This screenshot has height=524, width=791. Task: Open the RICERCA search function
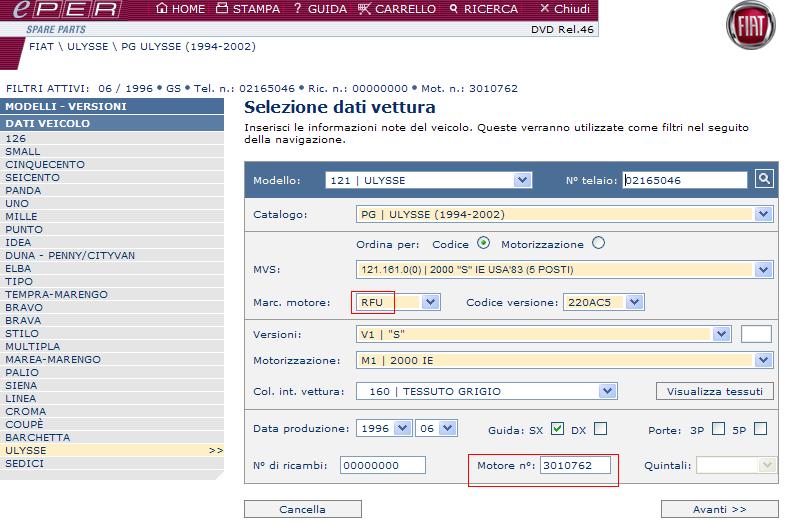[483, 9]
